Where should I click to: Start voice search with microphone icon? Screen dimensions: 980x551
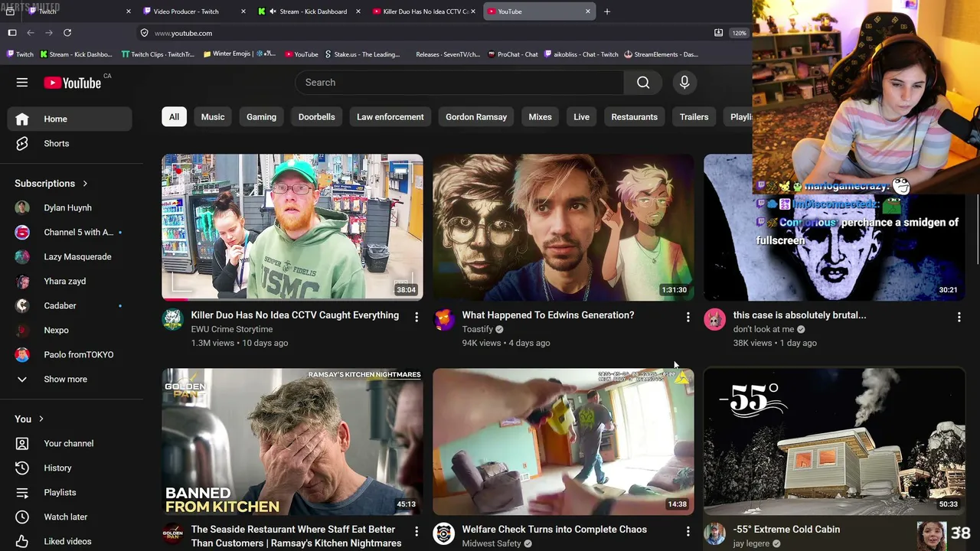pyautogui.click(x=684, y=83)
